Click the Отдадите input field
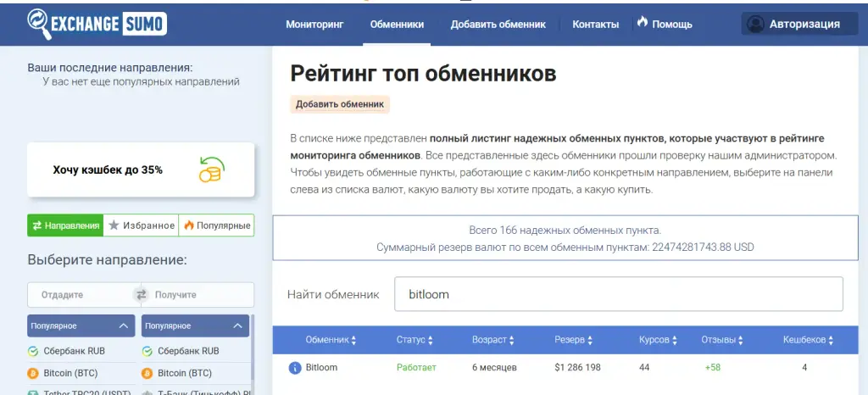Screen dimensions: 868x395 tap(81, 295)
